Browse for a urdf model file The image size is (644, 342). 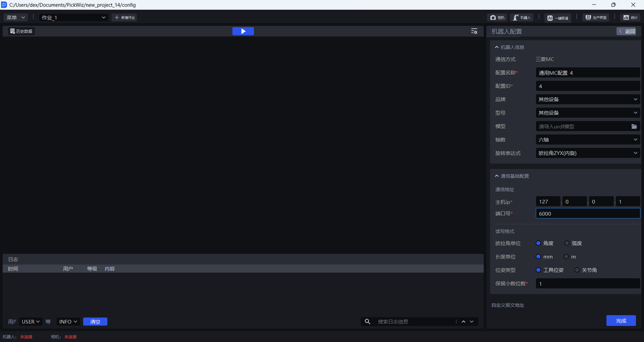pyautogui.click(x=634, y=126)
